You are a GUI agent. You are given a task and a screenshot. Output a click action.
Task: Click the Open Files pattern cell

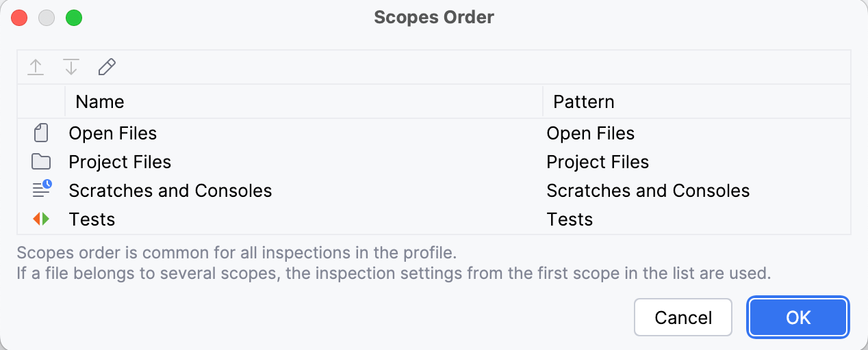[590, 133]
